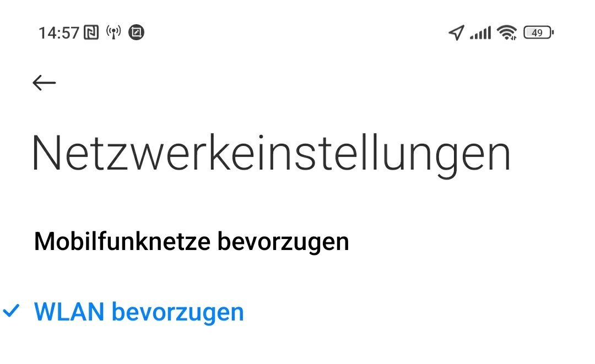The width and height of the screenshot is (595, 364).
Task: Select WLAN bevorzugen option
Action: 297,312
